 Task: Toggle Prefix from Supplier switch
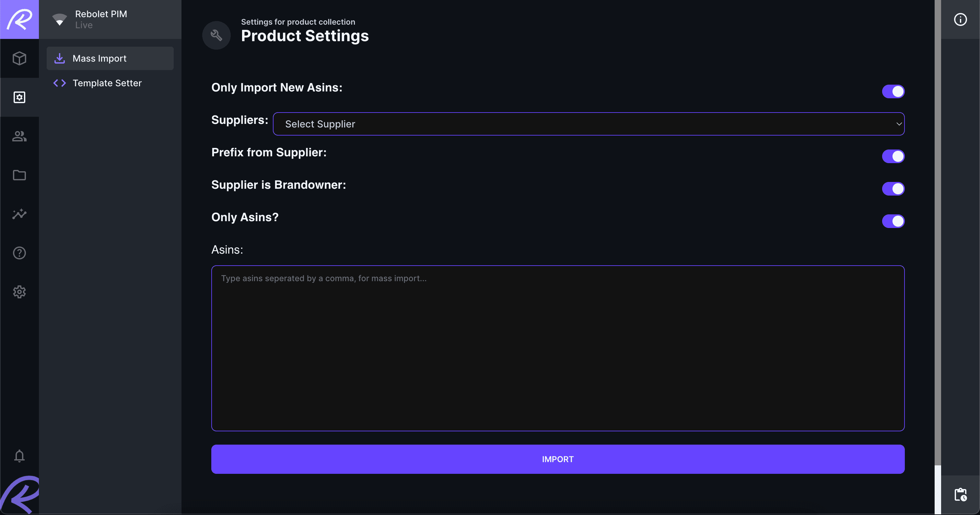tap(893, 156)
